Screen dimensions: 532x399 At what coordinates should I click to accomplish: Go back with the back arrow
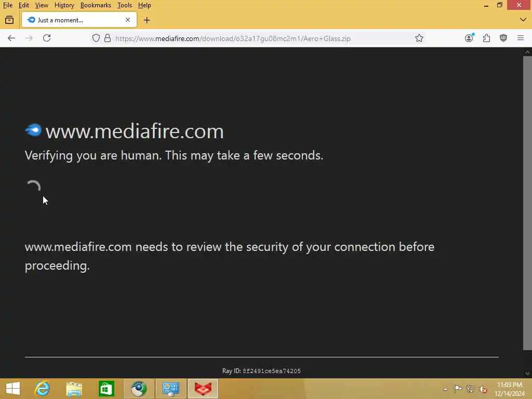pos(11,38)
